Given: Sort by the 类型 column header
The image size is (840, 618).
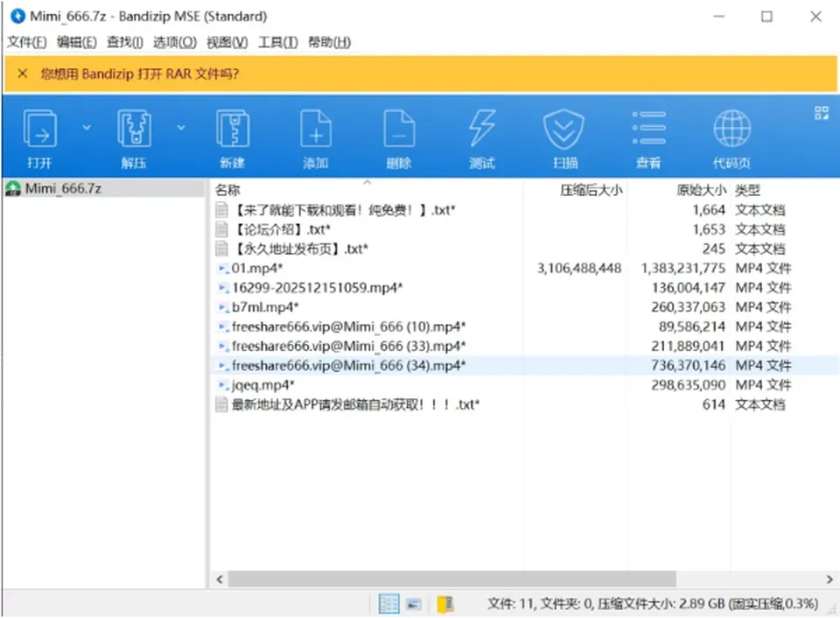Looking at the screenshot, I should pos(747,190).
